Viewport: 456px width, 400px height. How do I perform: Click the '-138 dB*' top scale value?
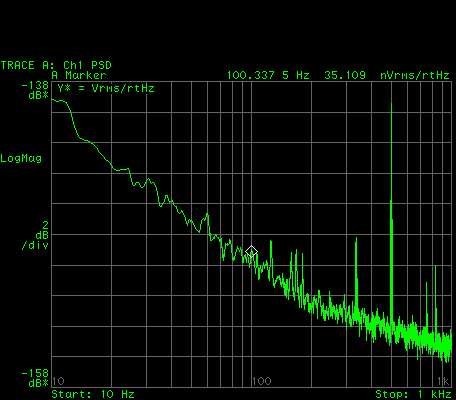click(x=35, y=91)
